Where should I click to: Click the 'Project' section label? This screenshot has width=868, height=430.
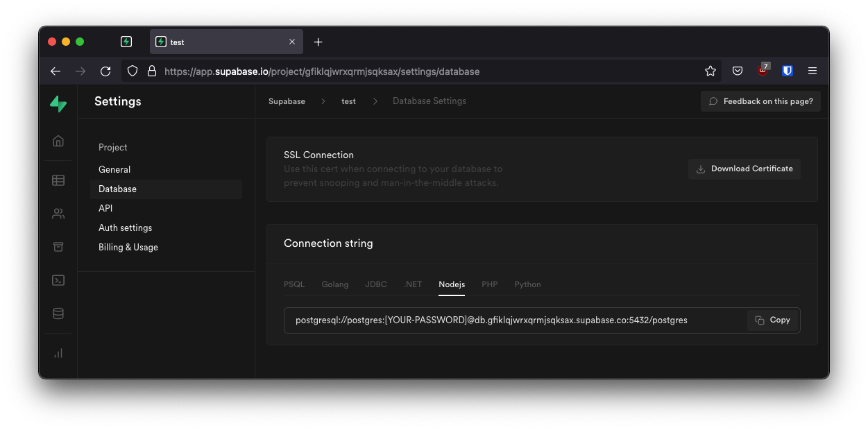tap(113, 148)
